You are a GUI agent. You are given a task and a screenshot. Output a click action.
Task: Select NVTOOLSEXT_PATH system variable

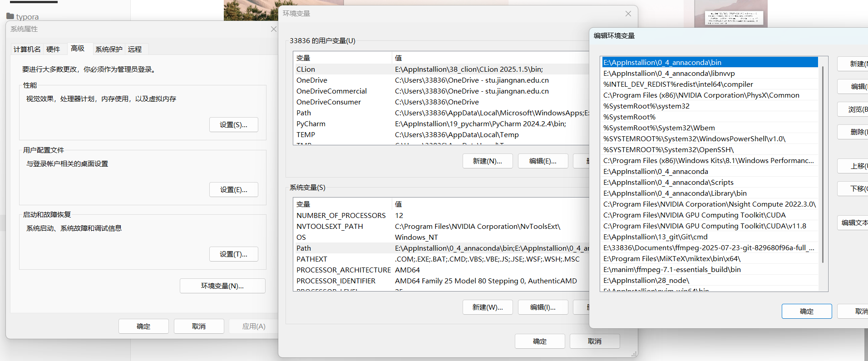[x=442, y=226]
